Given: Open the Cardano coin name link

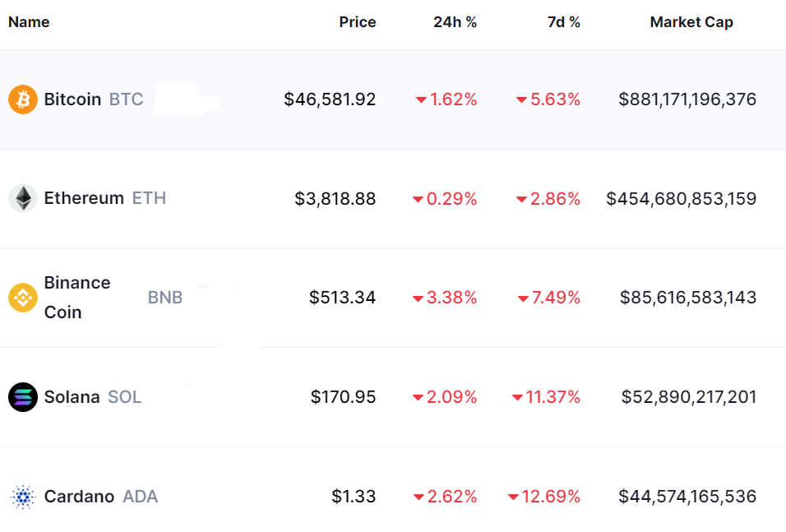Looking at the screenshot, I should coord(79,497).
